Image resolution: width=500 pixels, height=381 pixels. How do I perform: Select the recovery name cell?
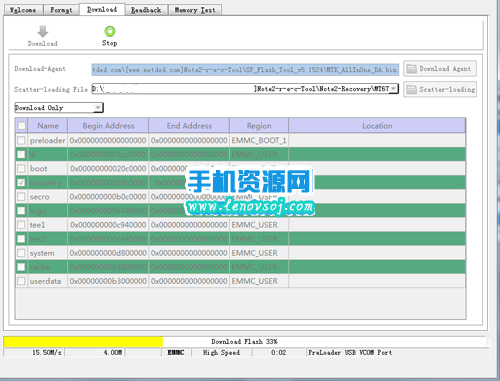[x=48, y=183]
